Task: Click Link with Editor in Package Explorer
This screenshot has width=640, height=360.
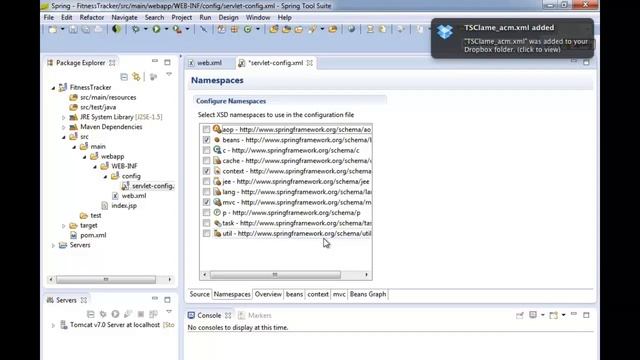Action: coord(136,77)
